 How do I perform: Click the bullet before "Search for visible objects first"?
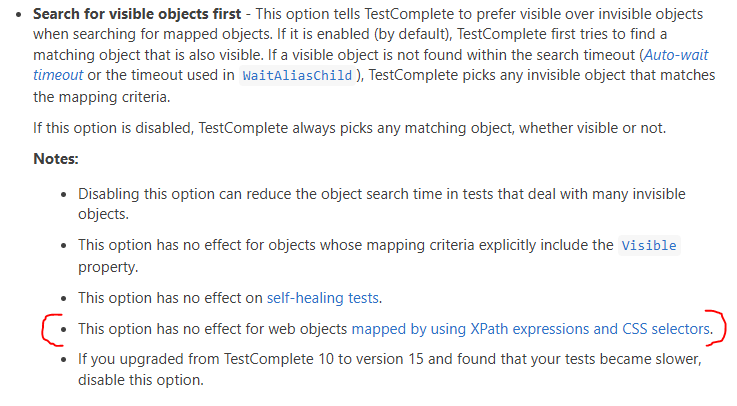(x=20, y=17)
